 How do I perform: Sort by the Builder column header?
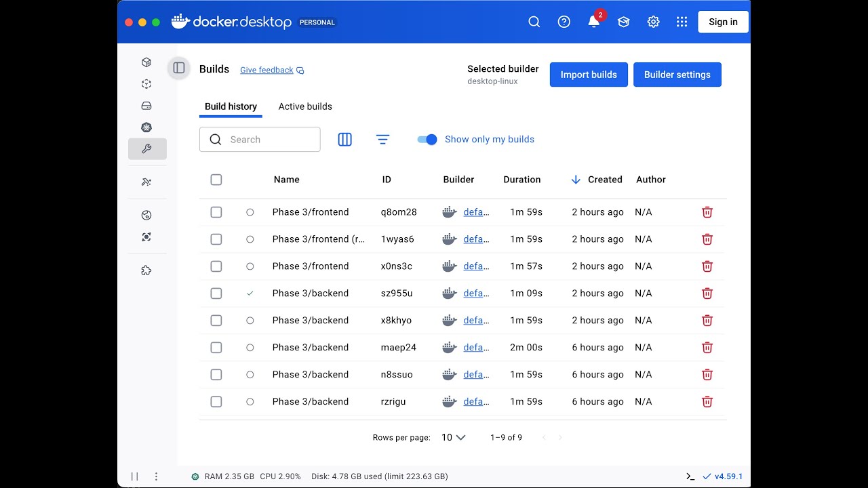coord(459,180)
